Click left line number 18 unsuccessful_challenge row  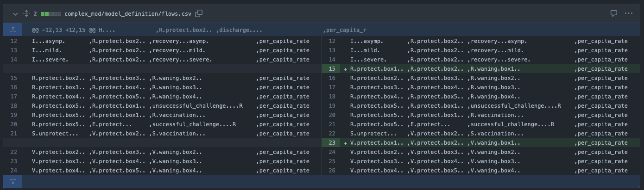[13, 106]
